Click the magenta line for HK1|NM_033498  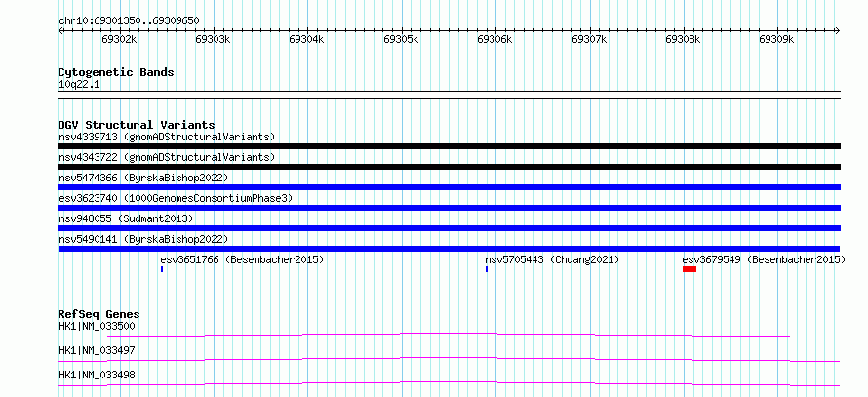(449, 383)
